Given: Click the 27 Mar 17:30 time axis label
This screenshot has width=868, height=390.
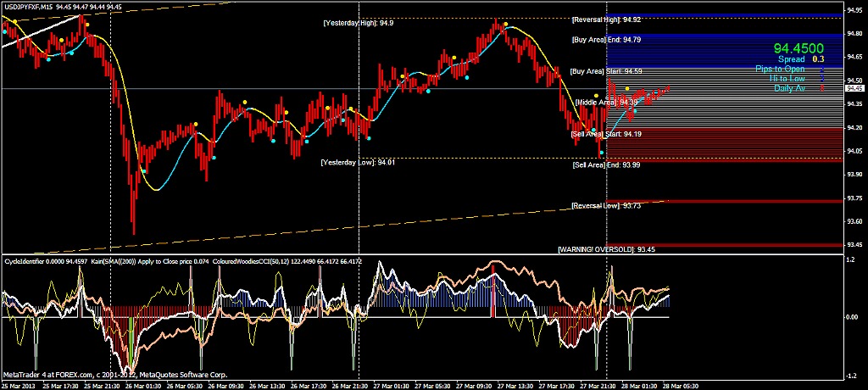Looking at the screenshot, I should (x=557, y=385).
